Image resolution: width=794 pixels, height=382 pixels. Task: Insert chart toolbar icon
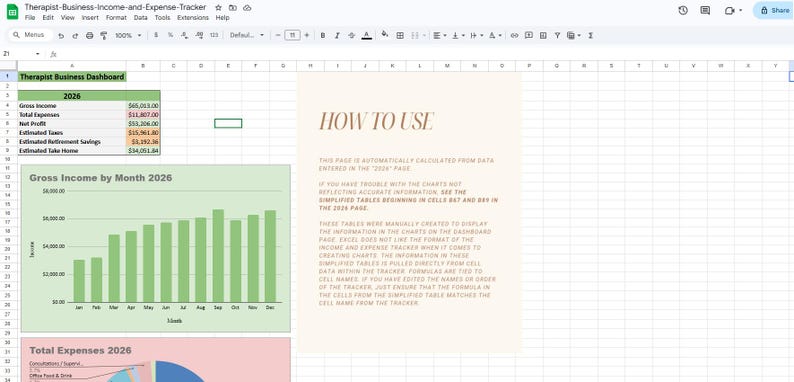pyautogui.click(x=543, y=35)
